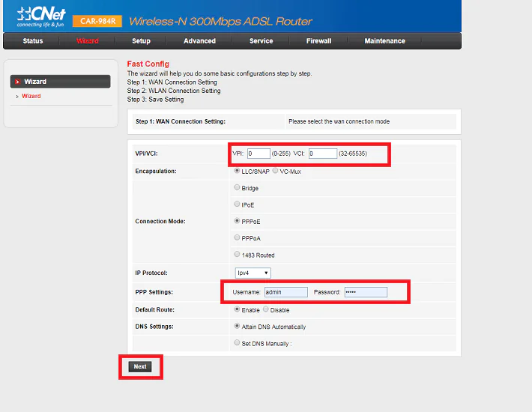Viewport: 532px width, 412px height.
Task: Click the 'Step 3: Save Setting' line
Action: (x=155, y=100)
